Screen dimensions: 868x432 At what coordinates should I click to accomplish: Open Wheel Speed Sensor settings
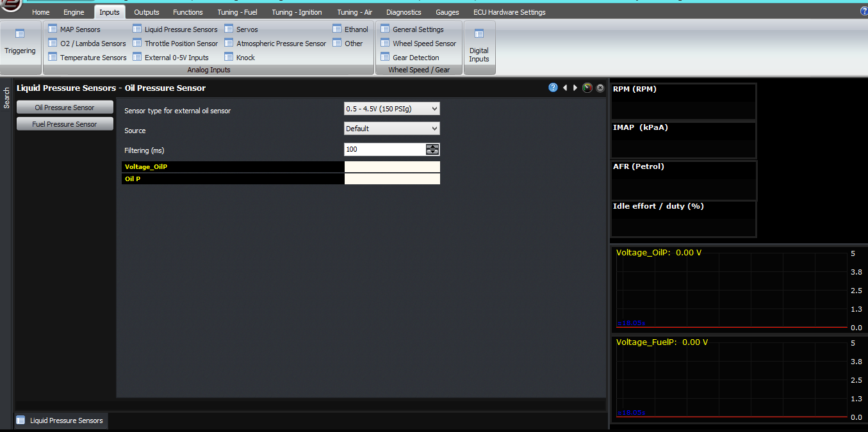(418, 44)
